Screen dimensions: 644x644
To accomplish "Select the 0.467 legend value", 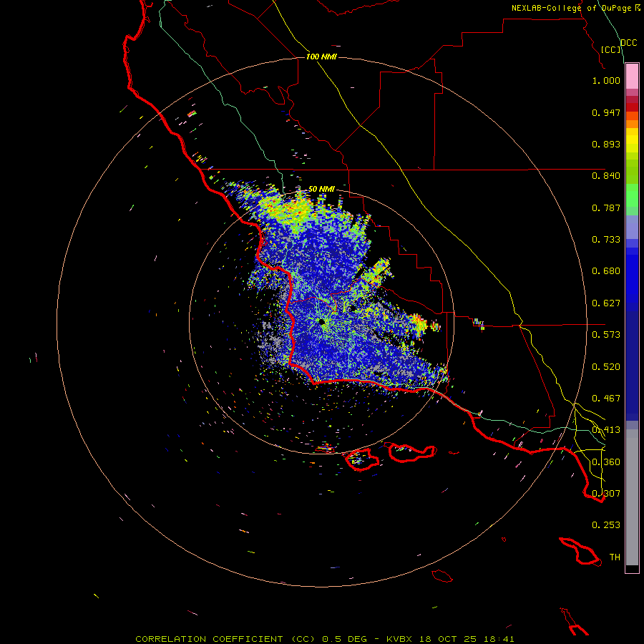I will click(606, 399).
